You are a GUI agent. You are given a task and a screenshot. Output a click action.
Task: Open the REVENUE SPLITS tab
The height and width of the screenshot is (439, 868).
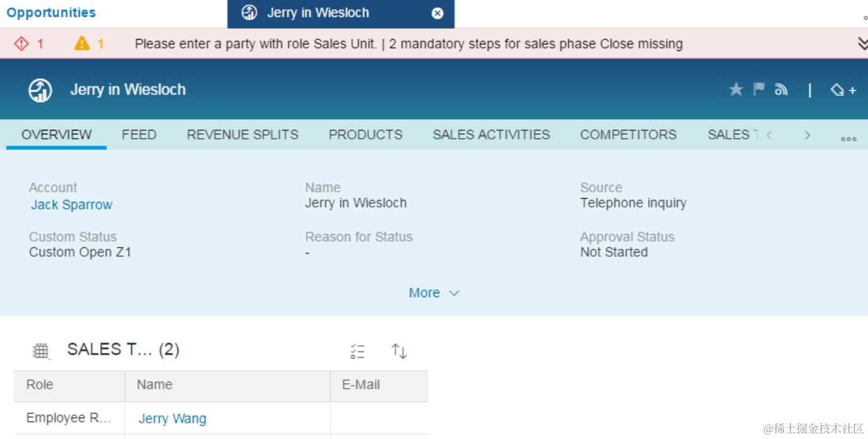point(243,134)
